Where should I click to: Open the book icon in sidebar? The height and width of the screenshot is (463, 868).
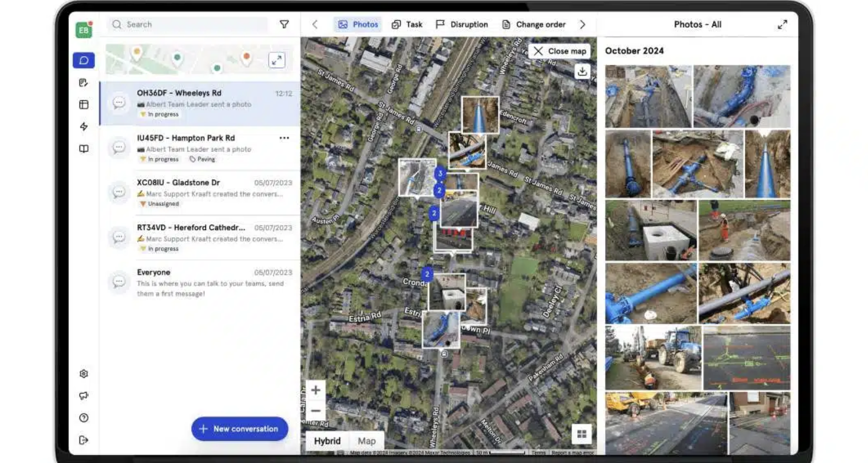click(84, 149)
